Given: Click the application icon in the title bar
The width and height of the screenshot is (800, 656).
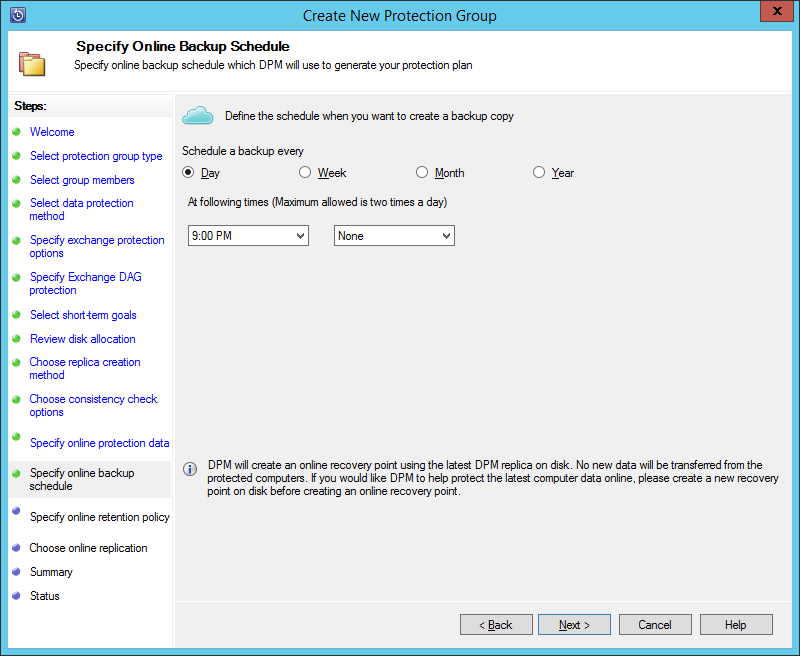Looking at the screenshot, I should coord(16,15).
